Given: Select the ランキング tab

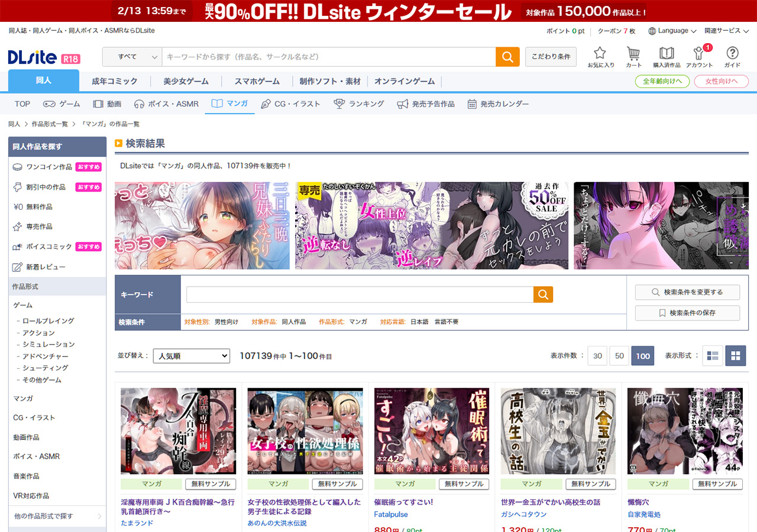Looking at the screenshot, I should 360,104.
